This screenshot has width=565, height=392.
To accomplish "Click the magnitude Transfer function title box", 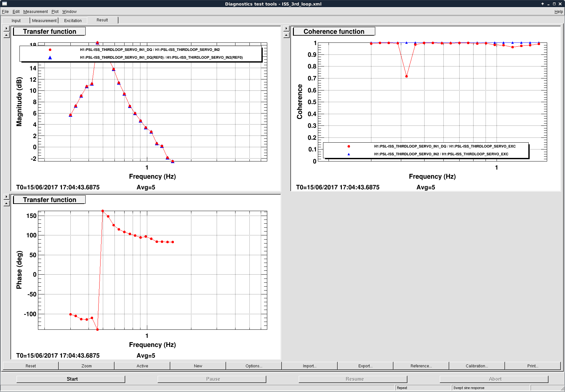I will [x=49, y=31].
